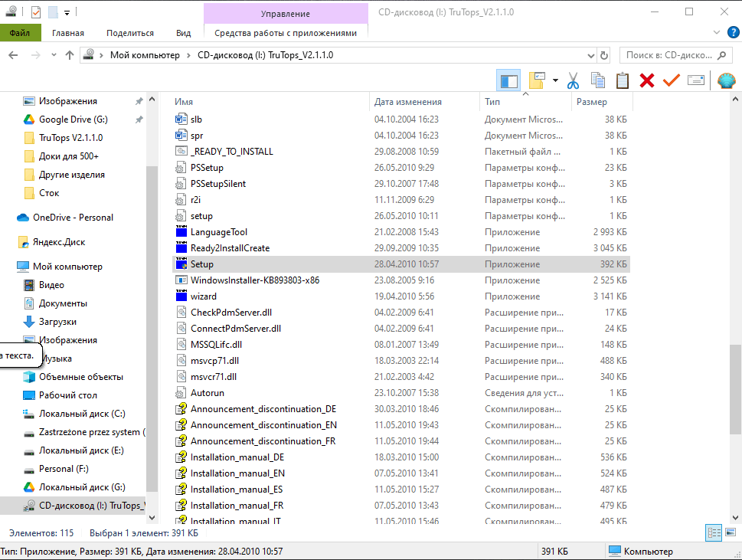Select CheckPdmServer.dll file
The width and height of the screenshot is (742, 560).
point(401,313)
